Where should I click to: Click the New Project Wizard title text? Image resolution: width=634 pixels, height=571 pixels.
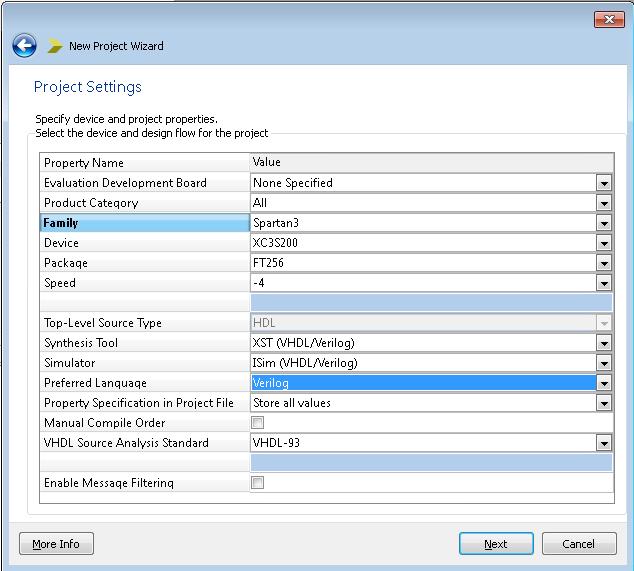coord(116,46)
